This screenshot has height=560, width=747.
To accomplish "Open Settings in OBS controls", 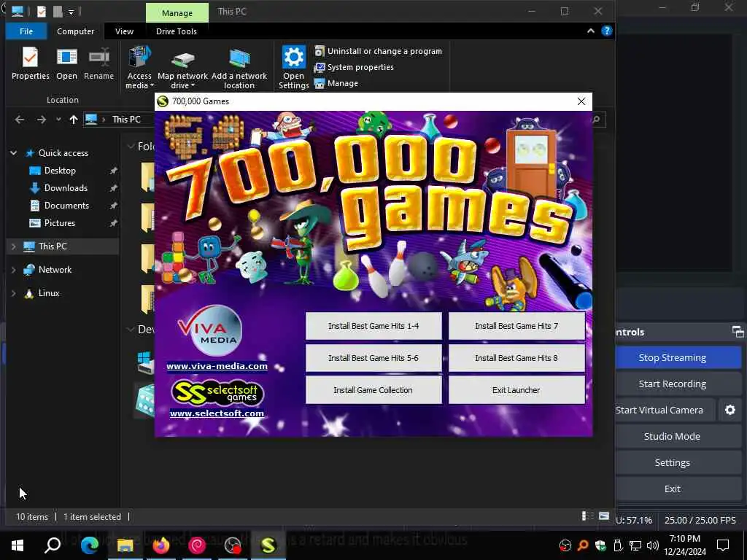I will click(672, 462).
